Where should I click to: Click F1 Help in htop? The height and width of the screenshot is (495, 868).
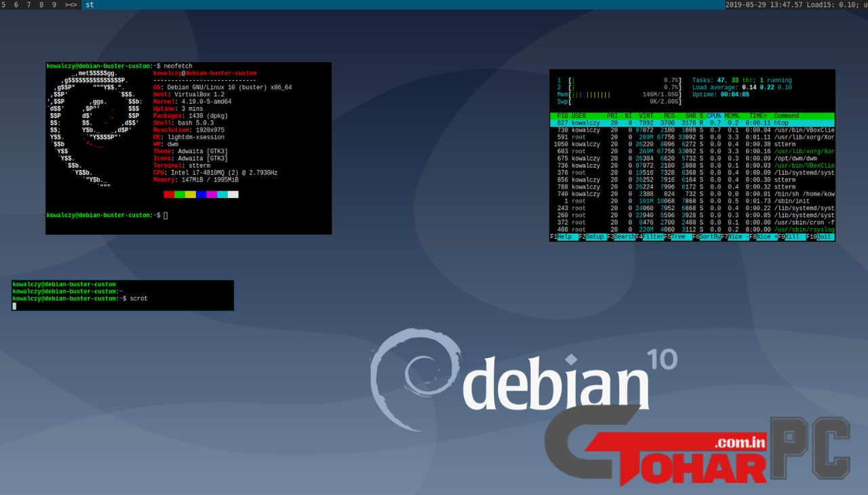564,237
